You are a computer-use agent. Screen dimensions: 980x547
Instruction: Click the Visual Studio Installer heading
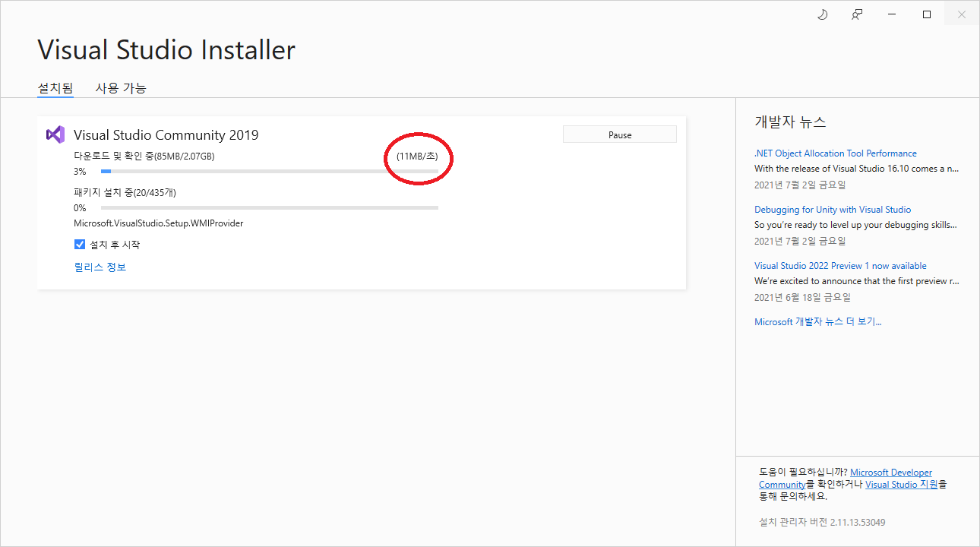[x=166, y=50]
